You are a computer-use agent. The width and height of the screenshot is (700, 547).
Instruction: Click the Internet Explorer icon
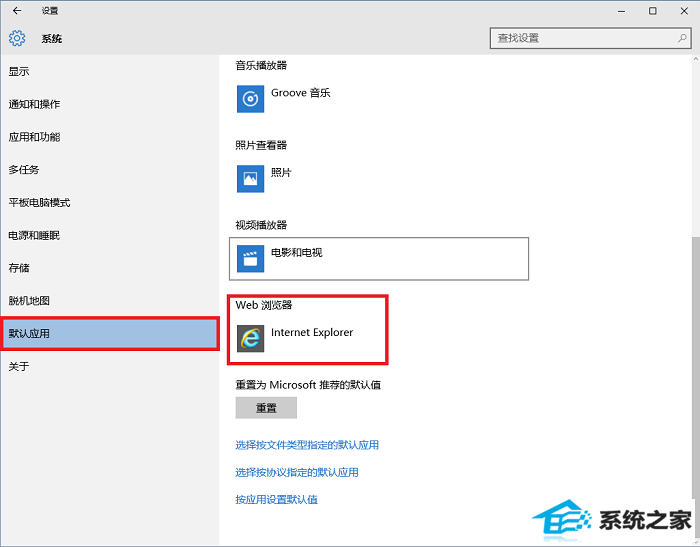250,338
